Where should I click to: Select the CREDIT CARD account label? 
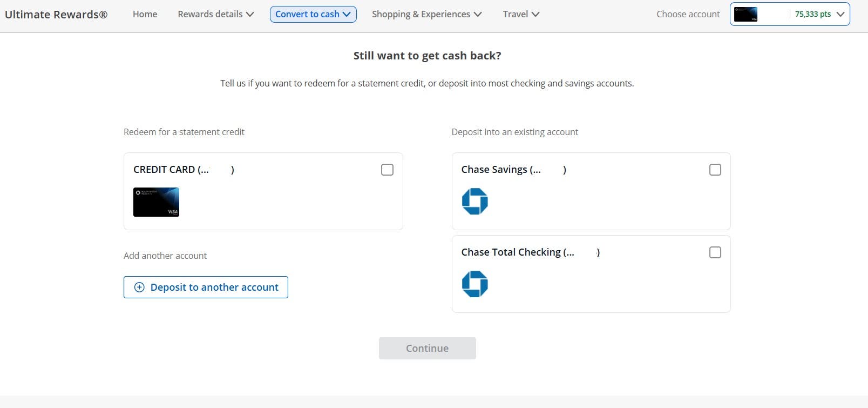171,170
